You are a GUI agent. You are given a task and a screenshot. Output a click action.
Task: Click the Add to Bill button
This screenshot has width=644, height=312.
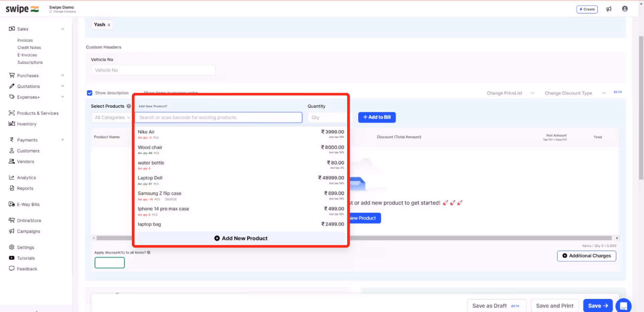pyautogui.click(x=377, y=117)
